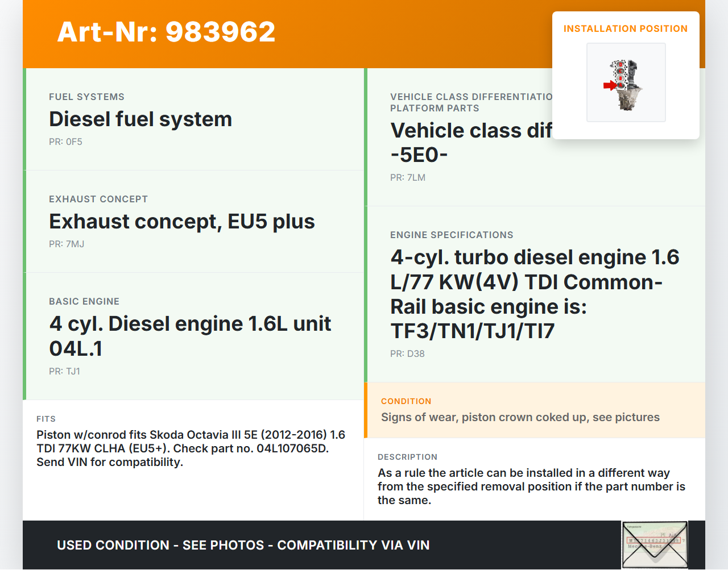728x570 pixels.
Task: Click the Installation Position label
Action: coord(625,28)
